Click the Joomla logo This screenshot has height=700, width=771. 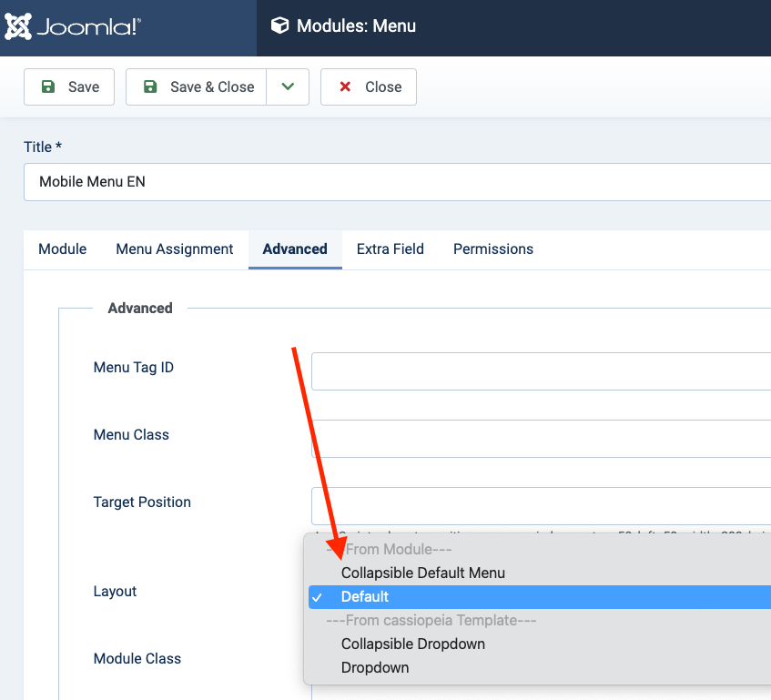(73, 27)
